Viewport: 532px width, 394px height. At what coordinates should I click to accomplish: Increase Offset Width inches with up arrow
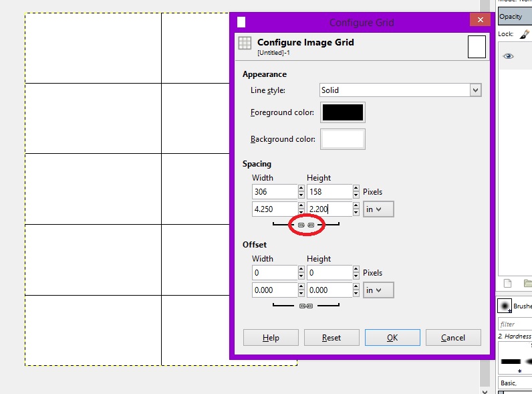click(301, 287)
